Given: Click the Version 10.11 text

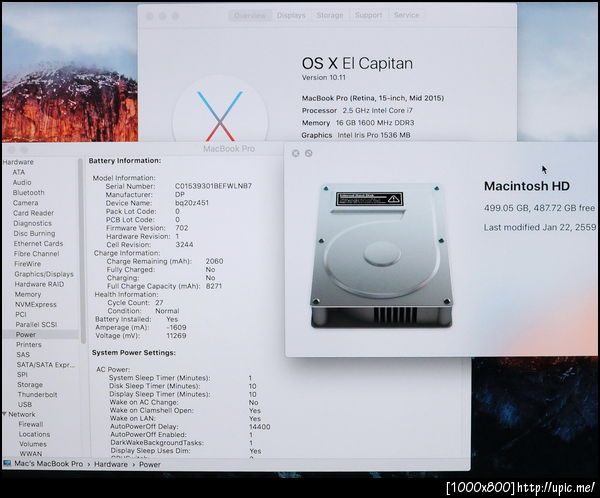Looking at the screenshot, I should pos(323,77).
